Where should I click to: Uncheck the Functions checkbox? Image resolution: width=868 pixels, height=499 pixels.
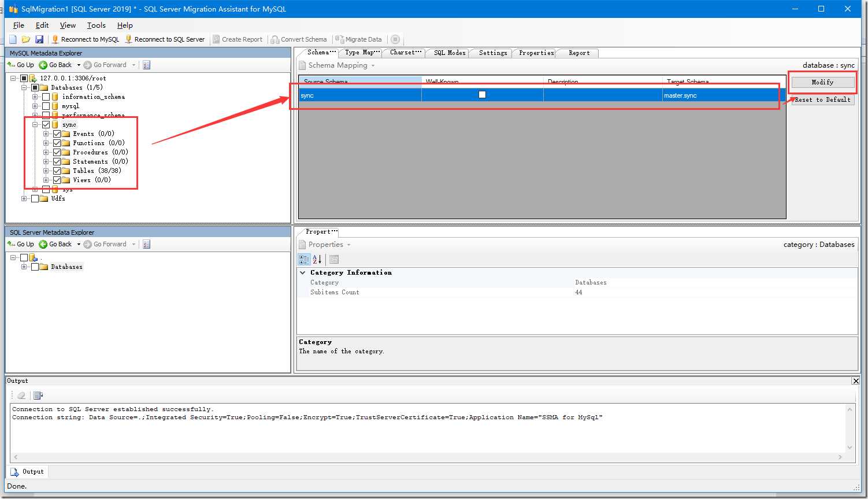(x=57, y=143)
